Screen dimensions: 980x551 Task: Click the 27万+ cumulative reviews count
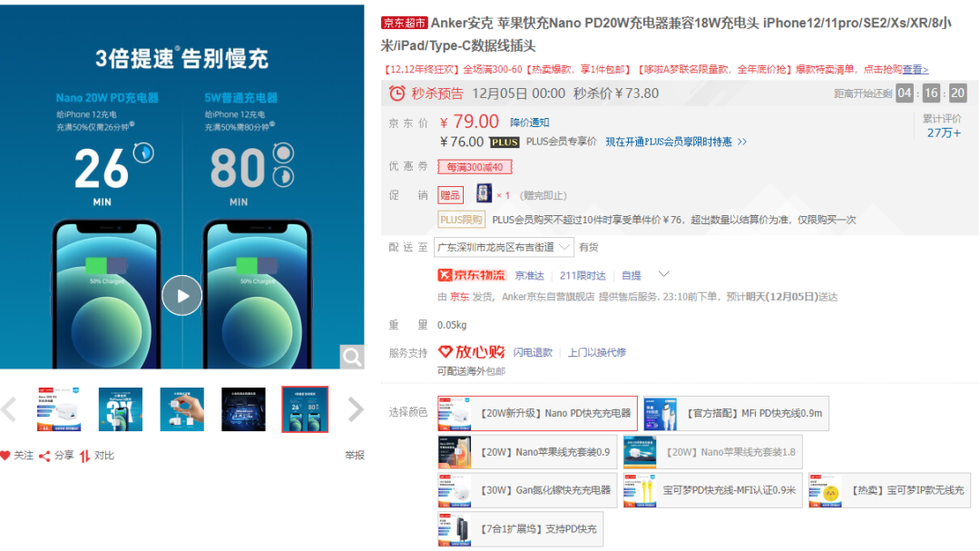tap(944, 133)
